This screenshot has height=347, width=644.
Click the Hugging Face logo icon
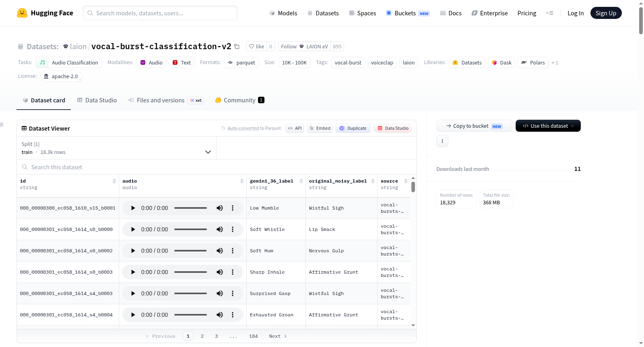22,13
